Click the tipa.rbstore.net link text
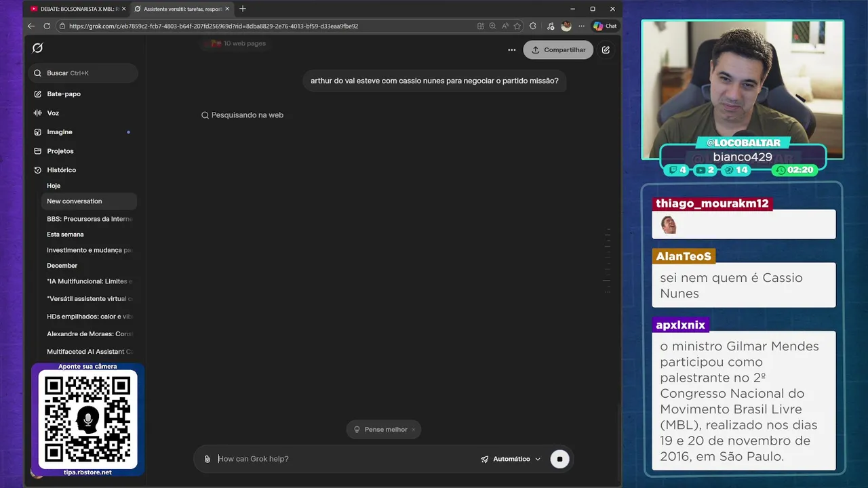The height and width of the screenshot is (488, 868). pyautogui.click(x=87, y=472)
